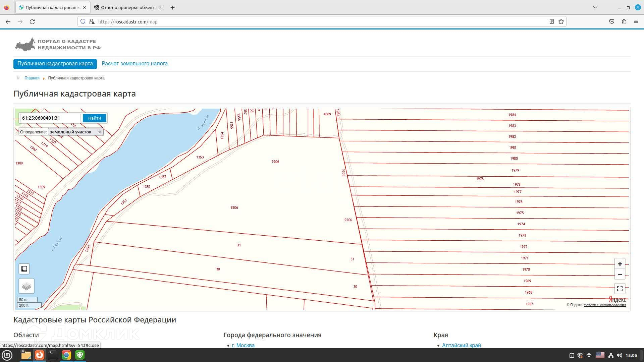Toggle Firefox reader view icon
The width and height of the screenshot is (644, 362).
point(551,22)
